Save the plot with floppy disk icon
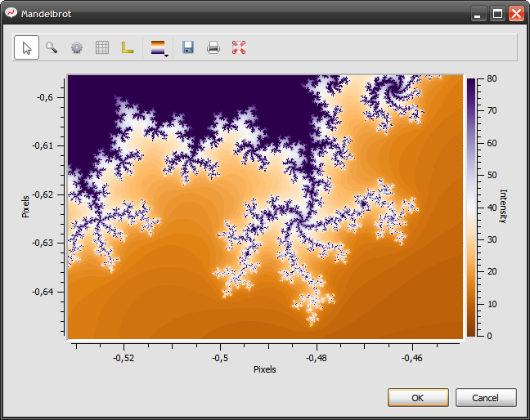 [x=188, y=47]
